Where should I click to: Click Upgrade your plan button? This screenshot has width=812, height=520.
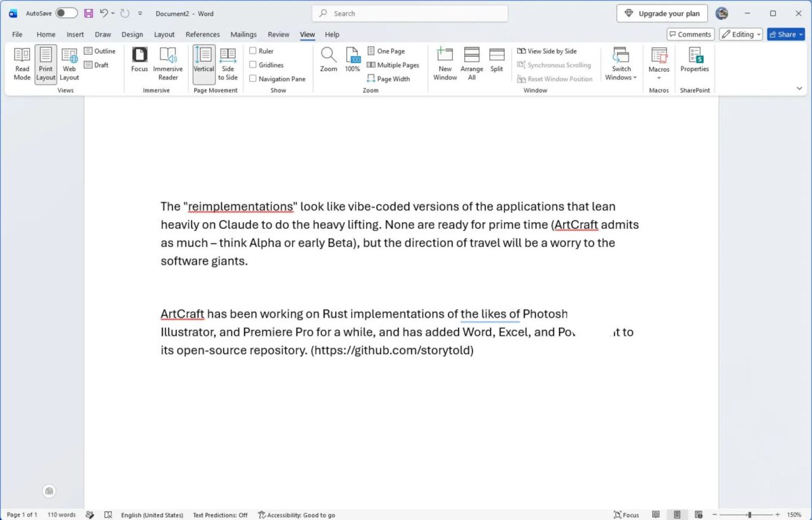[x=662, y=14]
